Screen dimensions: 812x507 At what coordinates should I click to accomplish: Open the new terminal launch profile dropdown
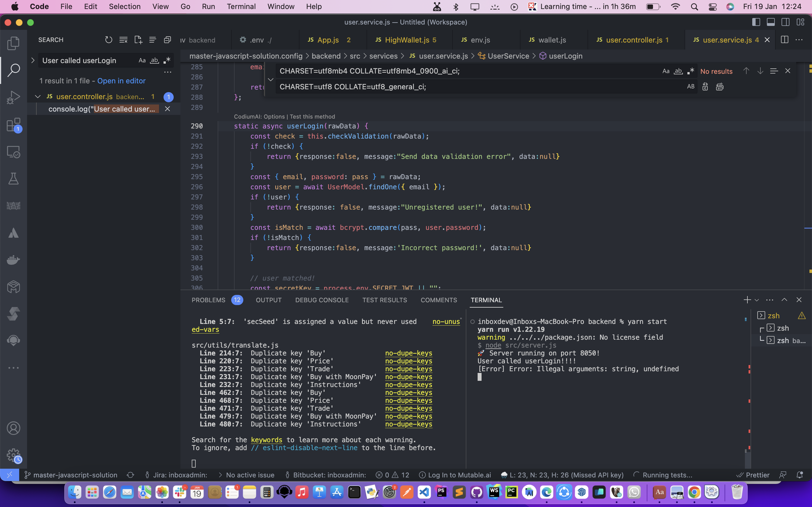757,300
